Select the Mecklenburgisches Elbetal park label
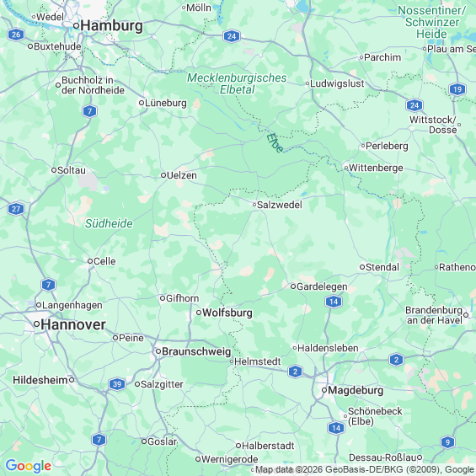This screenshot has height=476, width=476. point(237,83)
